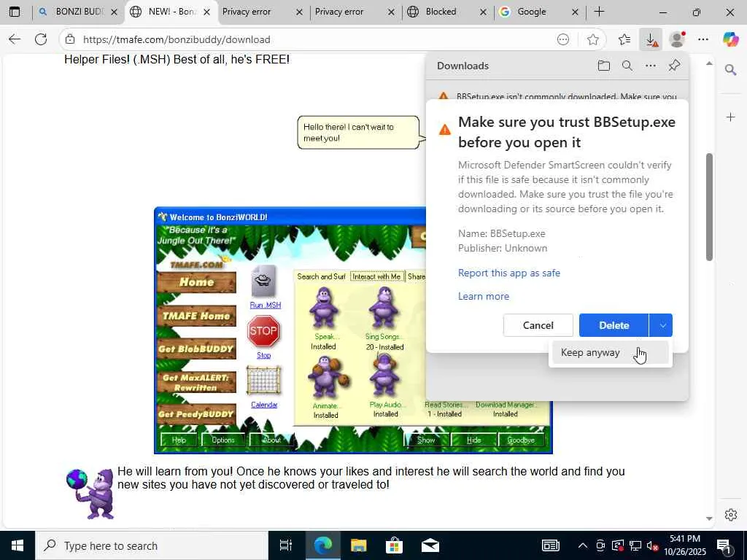The height and width of the screenshot is (560, 747).
Task: Add this page to favorites star
Action: click(x=592, y=39)
